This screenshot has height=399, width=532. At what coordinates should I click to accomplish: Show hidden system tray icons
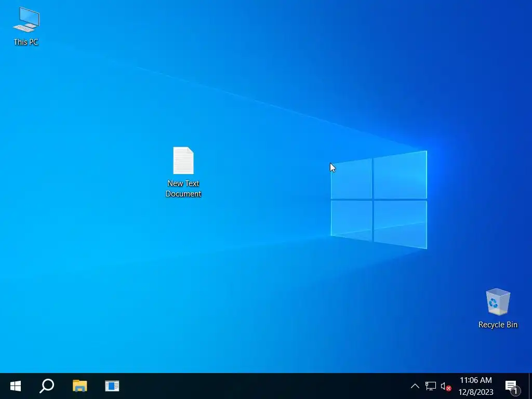(415, 386)
